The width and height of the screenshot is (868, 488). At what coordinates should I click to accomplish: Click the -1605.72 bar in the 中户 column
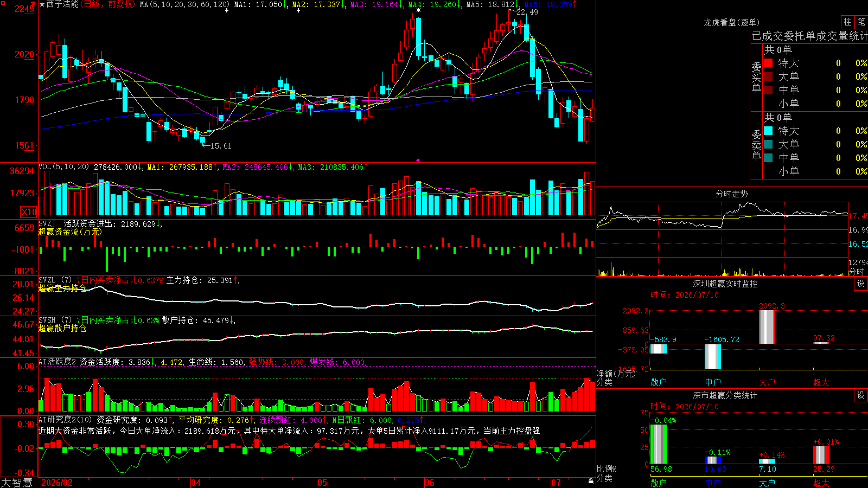[x=713, y=357]
